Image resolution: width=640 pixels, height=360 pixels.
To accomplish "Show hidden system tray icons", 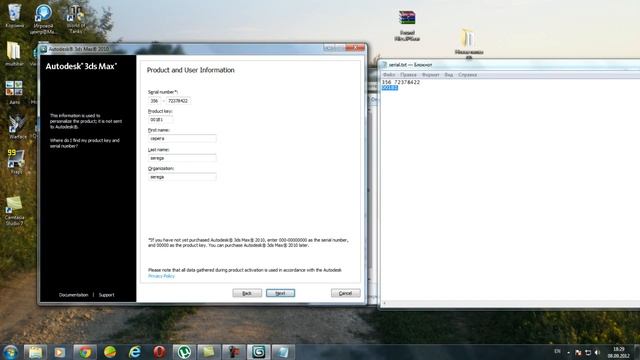I will [x=569, y=352].
